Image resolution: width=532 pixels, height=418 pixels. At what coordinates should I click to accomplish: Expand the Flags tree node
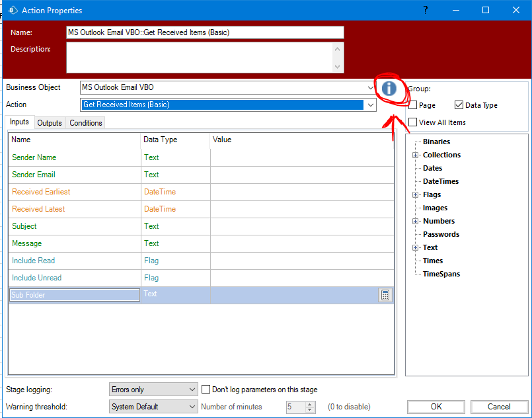pyautogui.click(x=415, y=195)
